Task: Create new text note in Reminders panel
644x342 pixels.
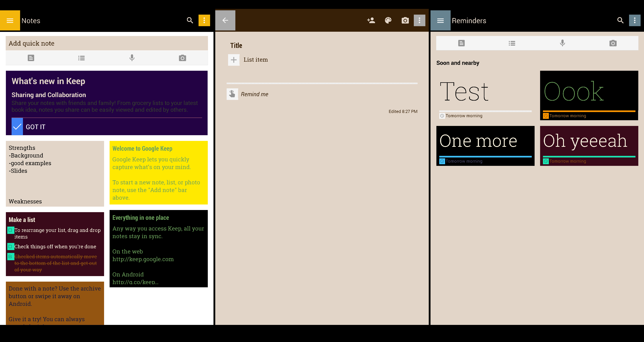Action: pyautogui.click(x=461, y=43)
